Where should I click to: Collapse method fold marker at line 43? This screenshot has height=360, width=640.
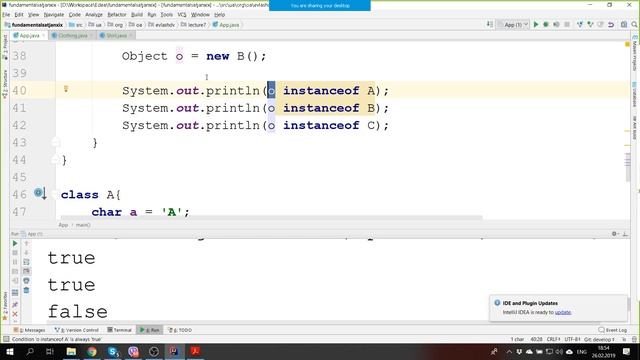point(56,142)
